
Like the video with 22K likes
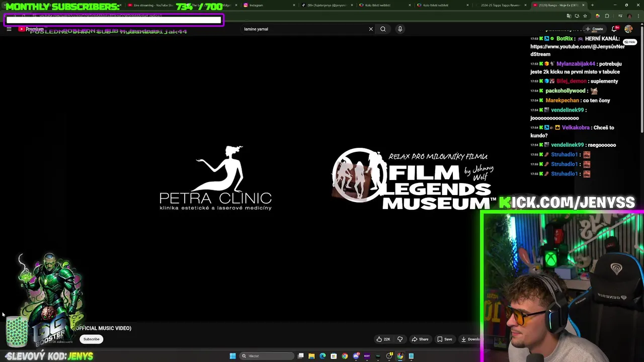pyautogui.click(x=383, y=339)
